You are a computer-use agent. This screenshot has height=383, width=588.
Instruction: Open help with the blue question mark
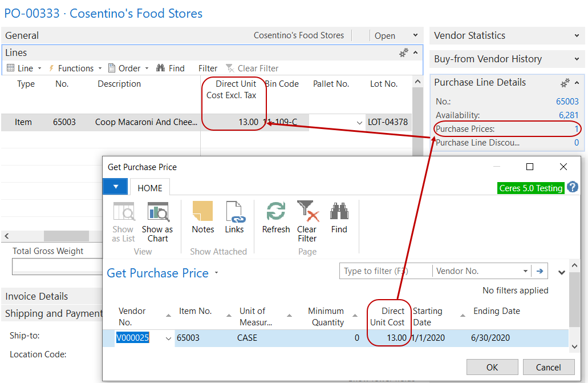(x=572, y=187)
